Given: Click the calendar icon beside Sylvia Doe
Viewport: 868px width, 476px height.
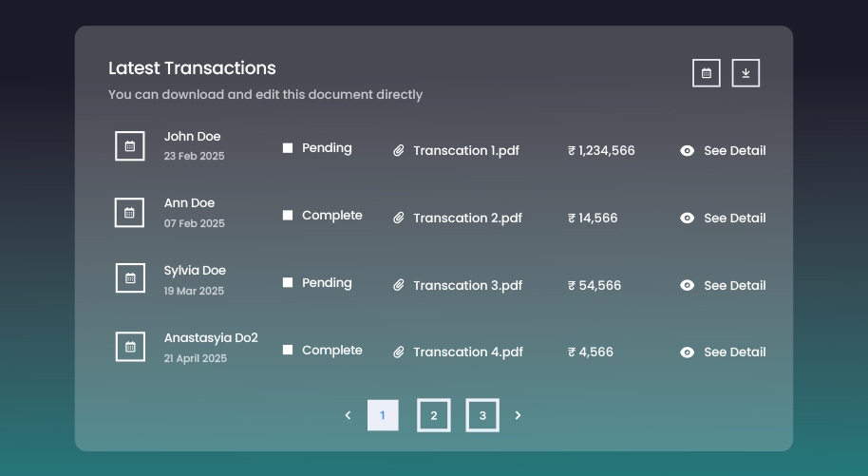Looking at the screenshot, I should [130, 278].
